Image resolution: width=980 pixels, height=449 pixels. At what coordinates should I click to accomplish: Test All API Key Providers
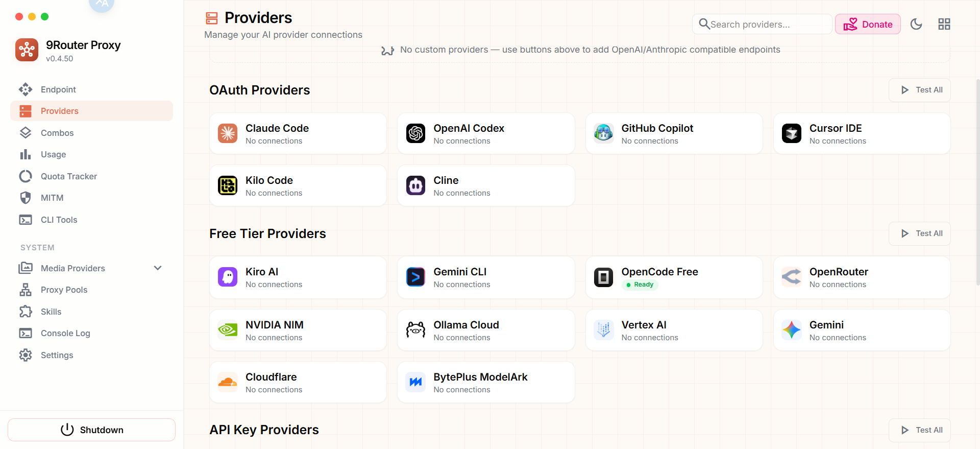[x=920, y=430]
